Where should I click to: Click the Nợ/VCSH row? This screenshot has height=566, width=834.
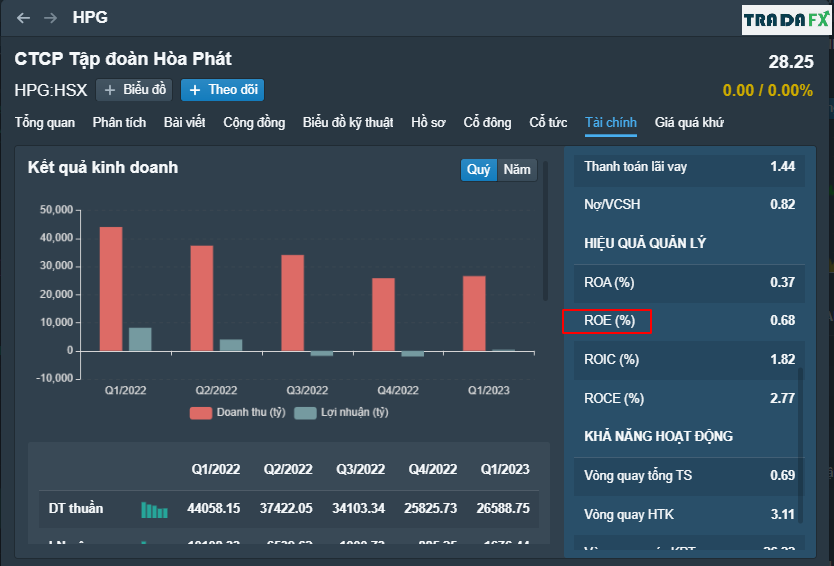pyautogui.click(x=689, y=205)
